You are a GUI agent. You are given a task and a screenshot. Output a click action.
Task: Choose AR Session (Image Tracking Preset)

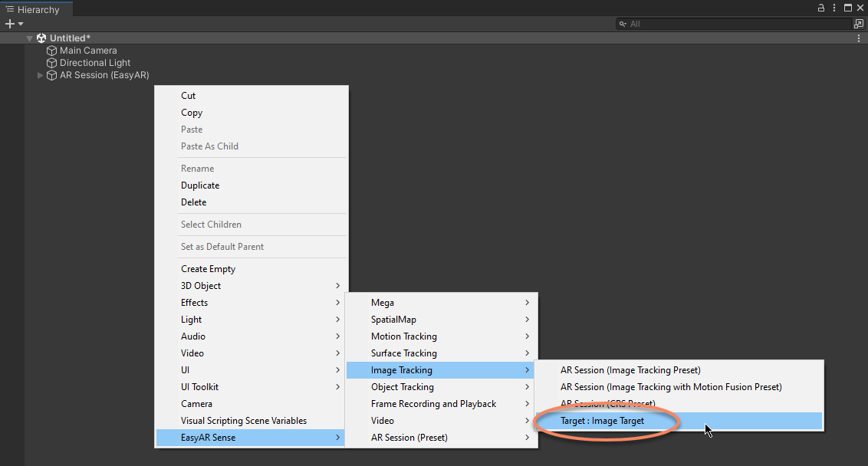click(x=630, y=370)
